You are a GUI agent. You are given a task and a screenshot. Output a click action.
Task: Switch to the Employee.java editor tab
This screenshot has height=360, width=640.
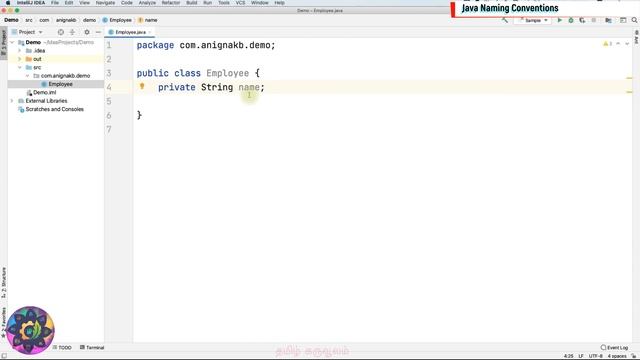(x=130, y=32)
